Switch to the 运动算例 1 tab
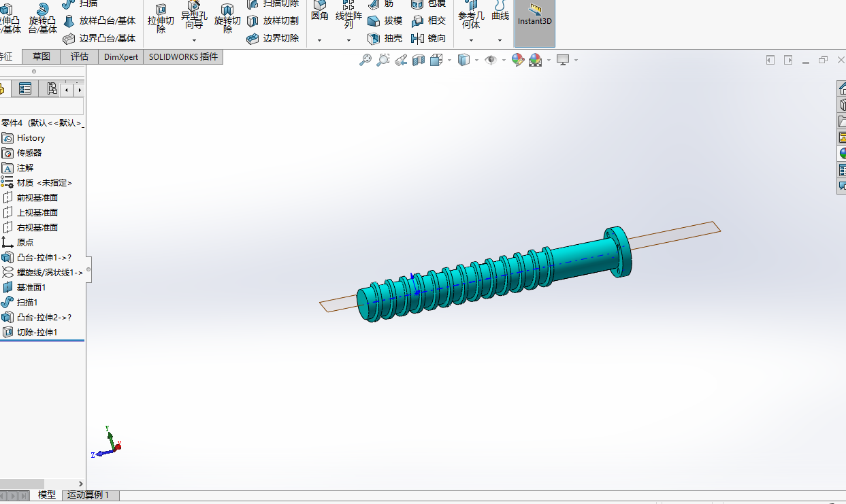The width and height of the screenshot is (846, 504). pyautogui.click(x=91, y=495)
